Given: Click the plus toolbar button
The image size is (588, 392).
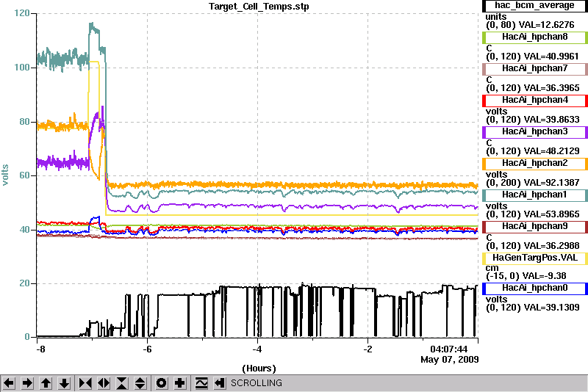Looking at the screenshot, I should coord(180,383).
